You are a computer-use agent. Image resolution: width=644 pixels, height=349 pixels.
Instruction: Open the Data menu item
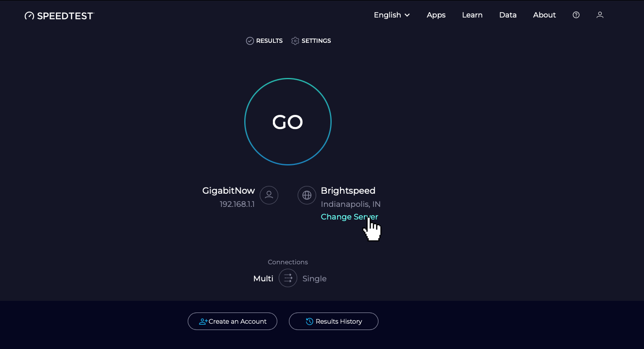coord(508,15)
